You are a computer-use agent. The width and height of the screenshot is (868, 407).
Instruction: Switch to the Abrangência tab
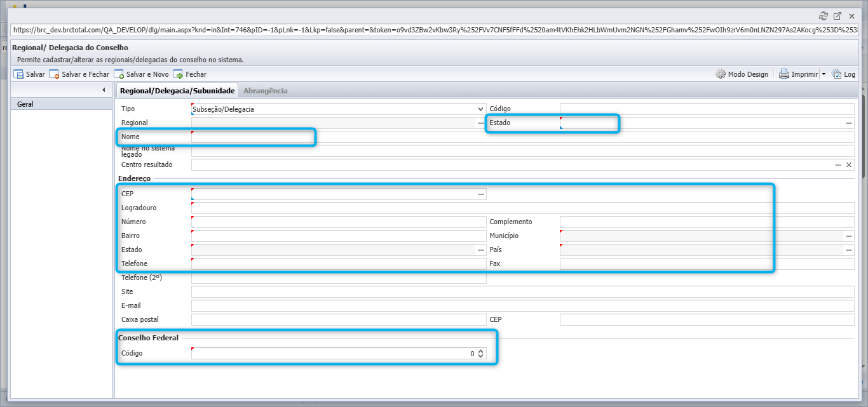[x=266, y=91]
